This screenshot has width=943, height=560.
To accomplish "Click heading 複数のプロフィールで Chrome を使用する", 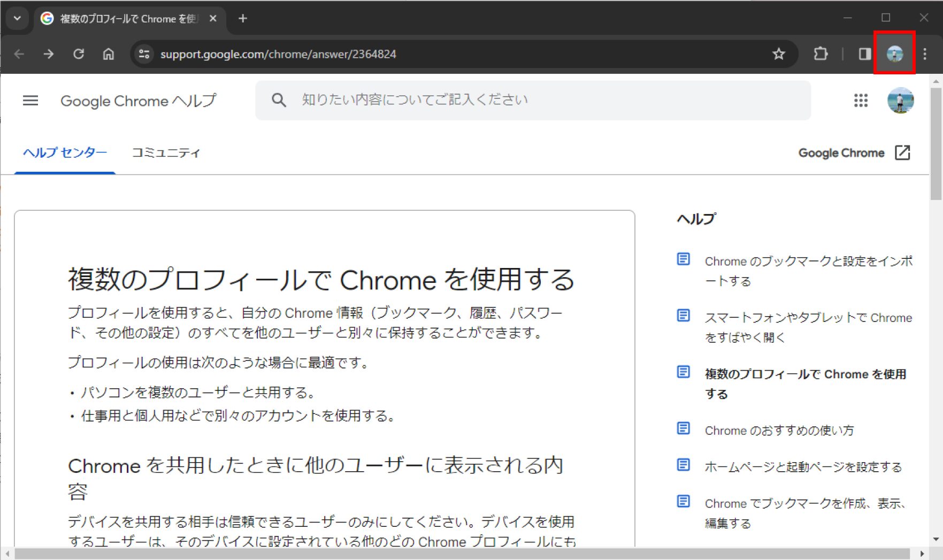I will 321,280.
